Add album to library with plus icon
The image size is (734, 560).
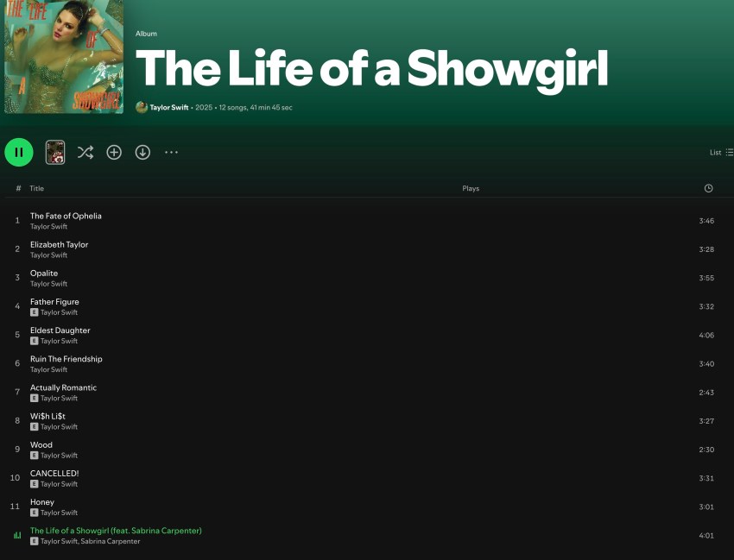pyautogui.click(x=114, y=152)
